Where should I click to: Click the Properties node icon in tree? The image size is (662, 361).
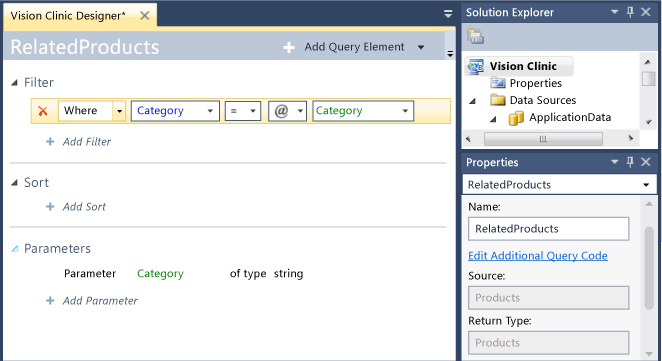(498, 83)
